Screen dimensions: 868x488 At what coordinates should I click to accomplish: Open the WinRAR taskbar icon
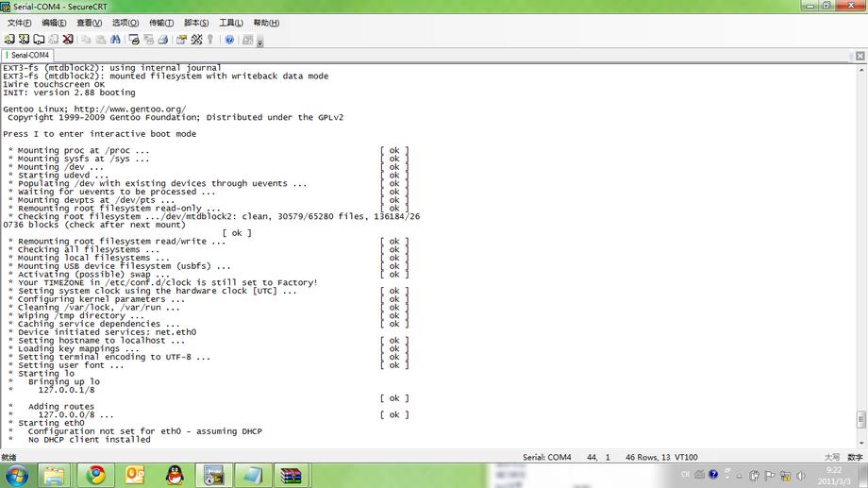point(290,476)
